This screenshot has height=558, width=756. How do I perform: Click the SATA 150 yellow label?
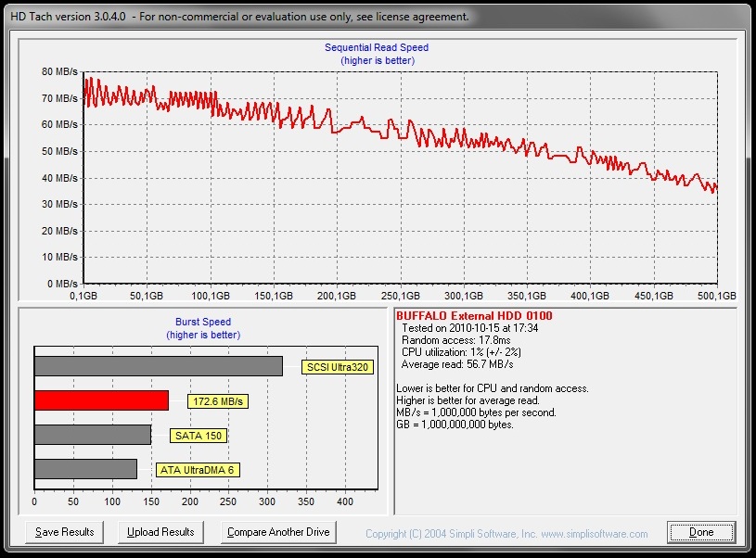[x=199, y=436]
